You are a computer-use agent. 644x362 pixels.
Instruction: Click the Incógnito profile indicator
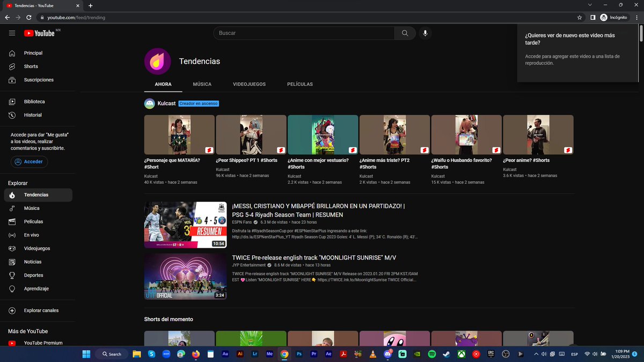[x=614, y=17]
